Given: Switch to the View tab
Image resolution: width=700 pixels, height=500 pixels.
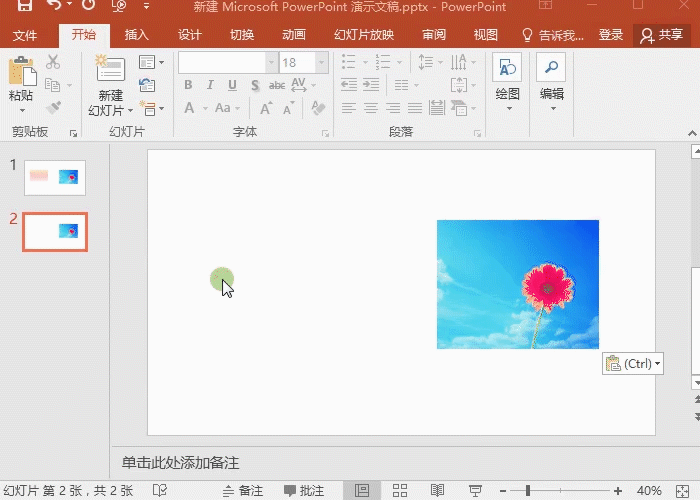Looking at the screenshot, I should point(486,35).
